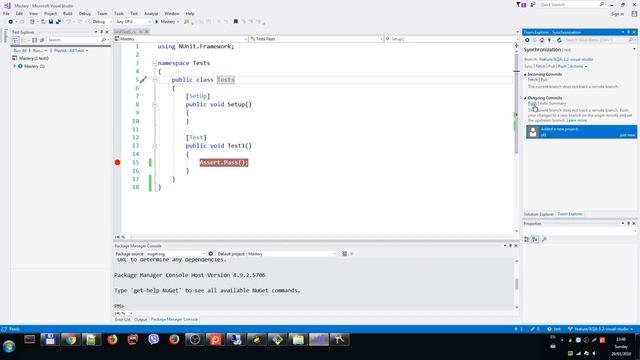Click the Run All tests link

pyautogui.click(x=20, y=51)
